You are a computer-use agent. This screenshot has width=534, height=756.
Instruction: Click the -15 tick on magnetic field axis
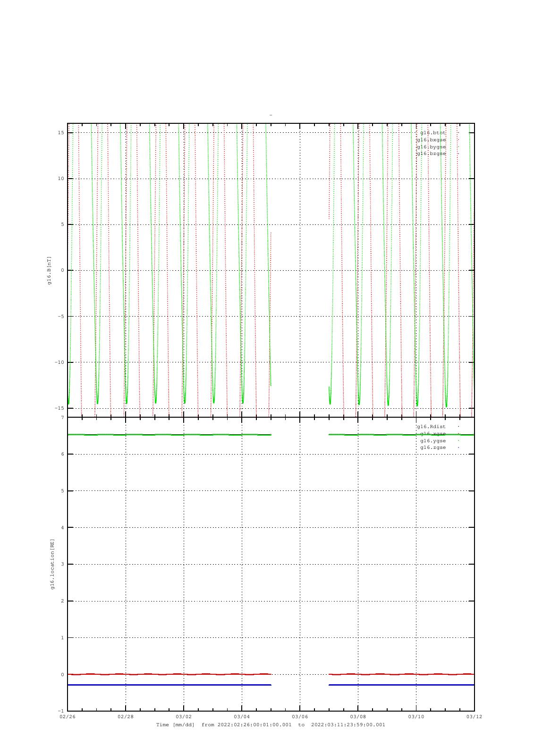point(59,408)
